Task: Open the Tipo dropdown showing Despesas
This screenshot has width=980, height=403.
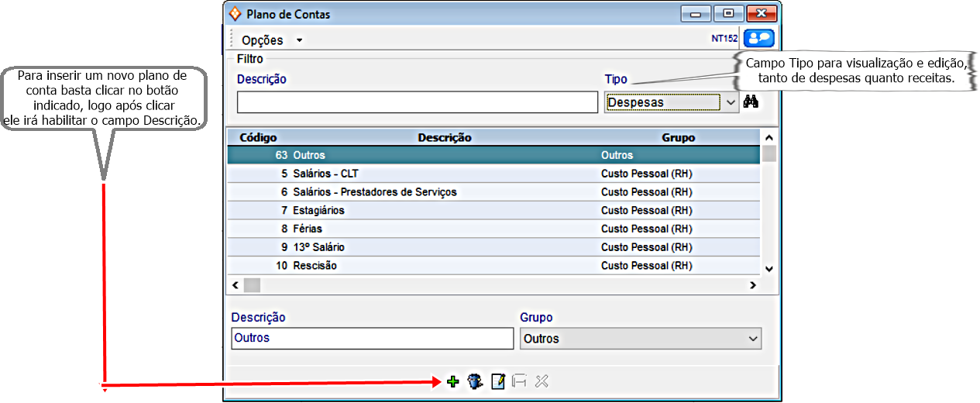Action: tap(671, 102)
